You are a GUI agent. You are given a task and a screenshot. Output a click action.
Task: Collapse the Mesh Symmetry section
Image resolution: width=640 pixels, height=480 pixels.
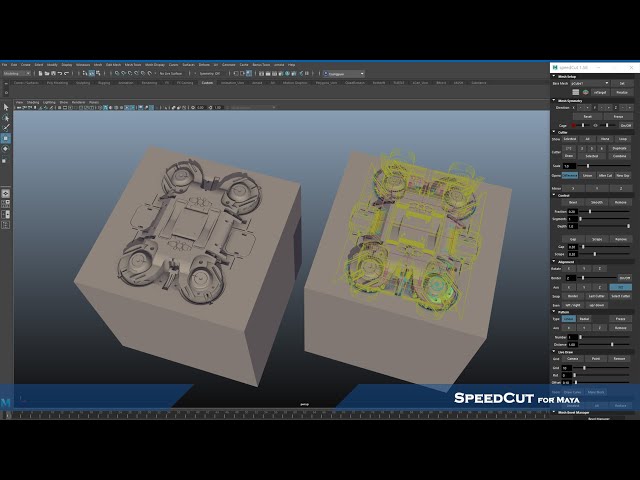[x=554, y=100]
